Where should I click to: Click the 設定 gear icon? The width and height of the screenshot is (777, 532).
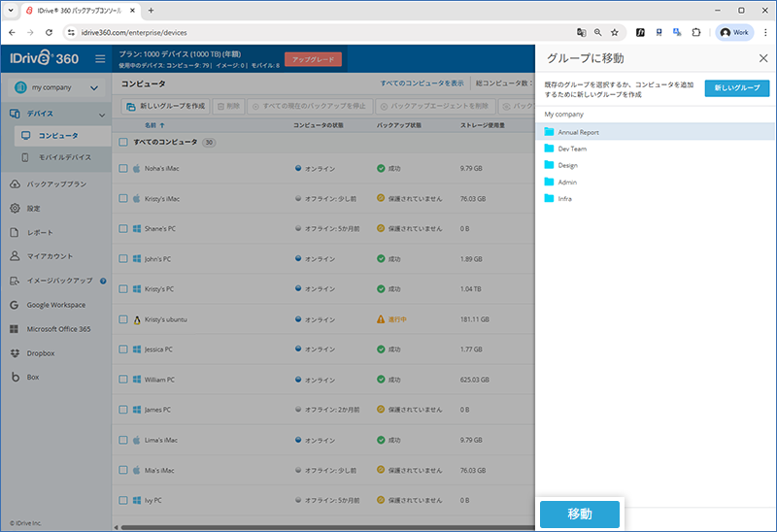pos(15,208)
